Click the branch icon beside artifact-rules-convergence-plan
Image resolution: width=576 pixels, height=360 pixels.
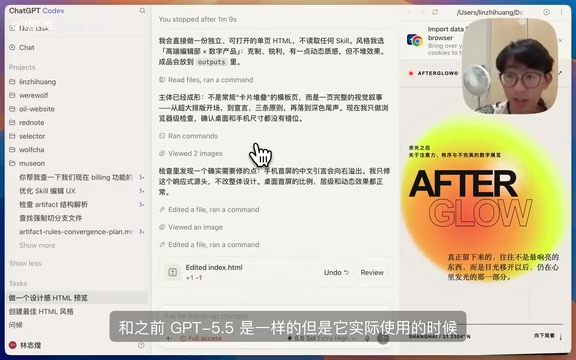pyautogui.click(x=141, y=232)
